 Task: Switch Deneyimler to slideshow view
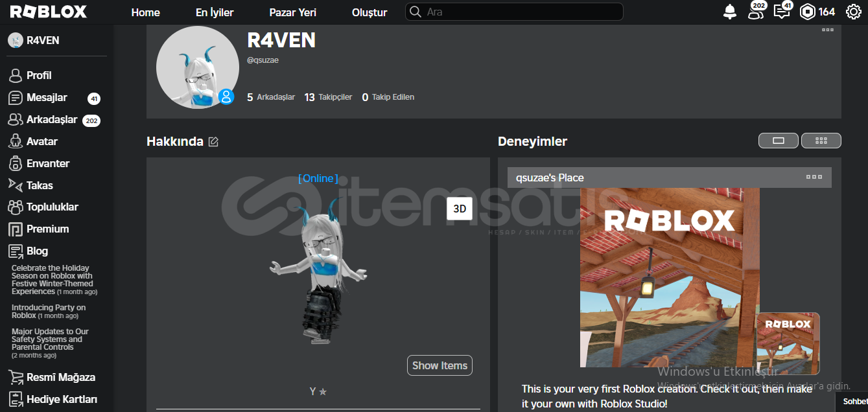pyautogui.click(x=779, y=141)
